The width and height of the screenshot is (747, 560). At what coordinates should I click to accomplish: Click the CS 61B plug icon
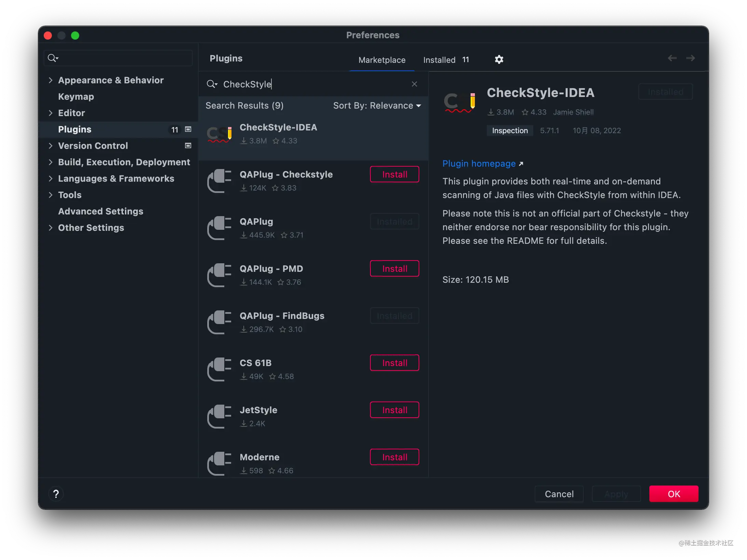(219, 369)
